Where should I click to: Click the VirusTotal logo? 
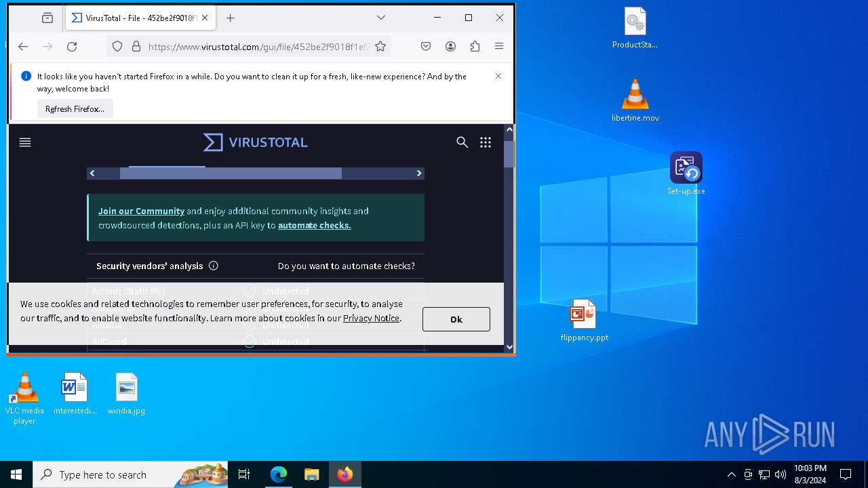[256, 142]
